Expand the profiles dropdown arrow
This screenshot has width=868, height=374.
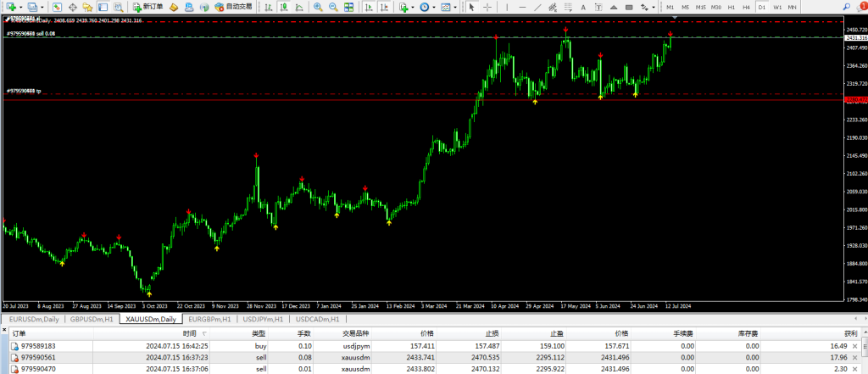[41, 7]
